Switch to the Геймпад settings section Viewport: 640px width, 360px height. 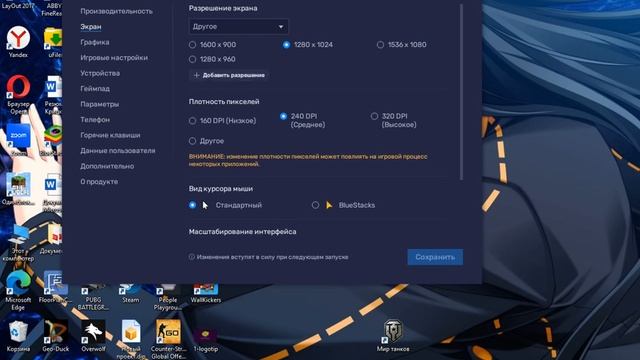pyautogui.click(x=95, y=89)
